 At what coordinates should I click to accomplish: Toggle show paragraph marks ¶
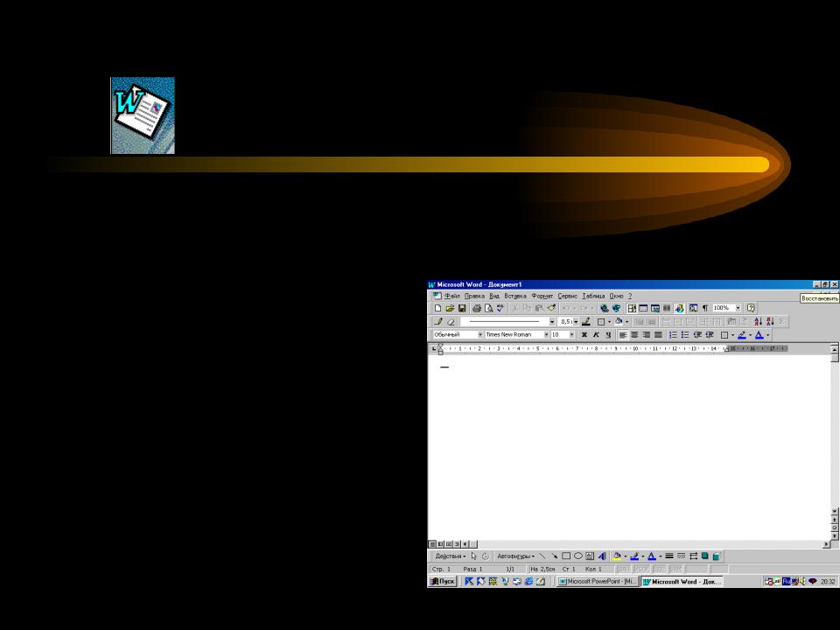tap(705, 308)
